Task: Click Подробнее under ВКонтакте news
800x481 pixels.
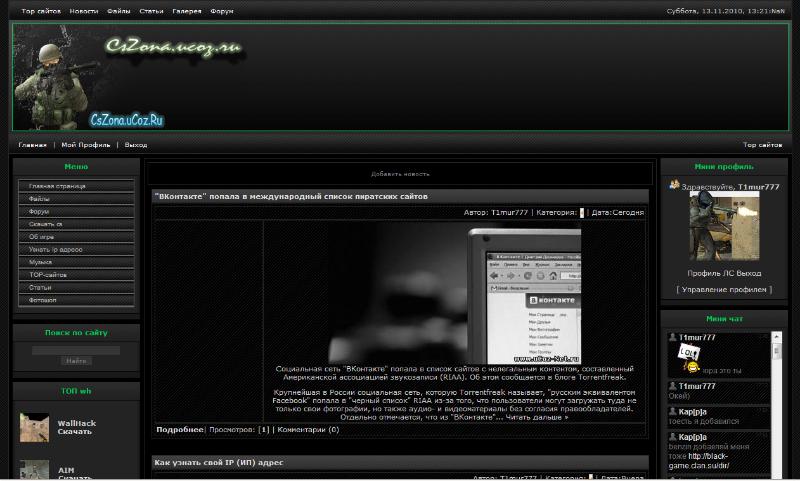Action: (180, 429)
